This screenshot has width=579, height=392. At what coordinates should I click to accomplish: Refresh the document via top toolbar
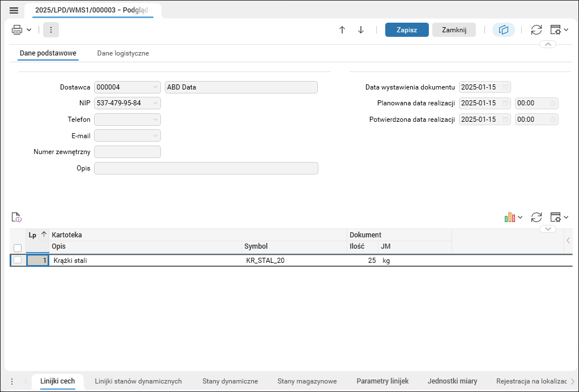pos(536,30)
